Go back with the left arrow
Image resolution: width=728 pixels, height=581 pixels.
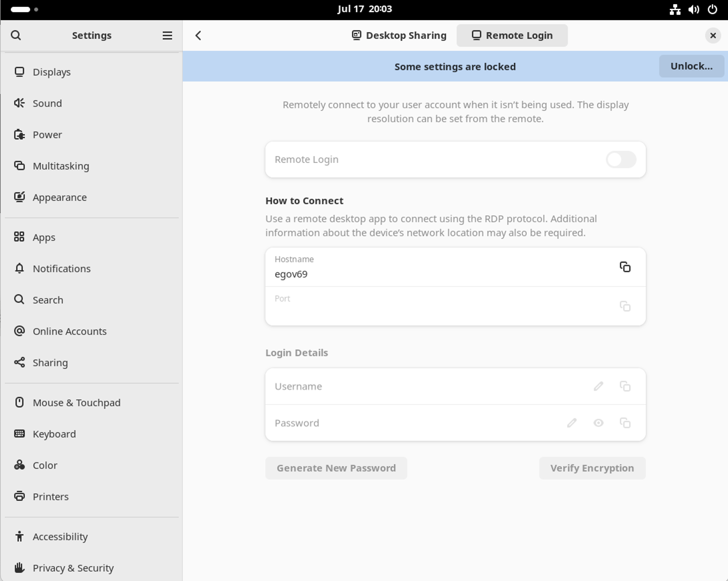click(x=198, y=35)
